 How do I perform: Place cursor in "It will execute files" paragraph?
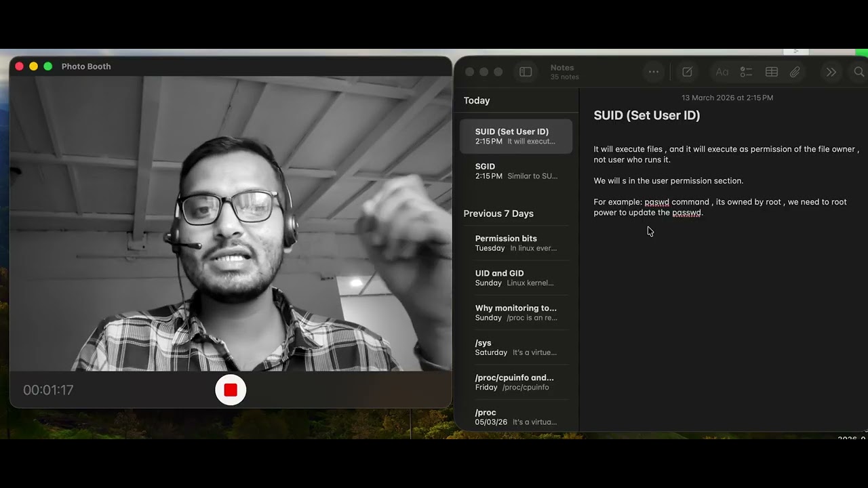pos(726,155)
